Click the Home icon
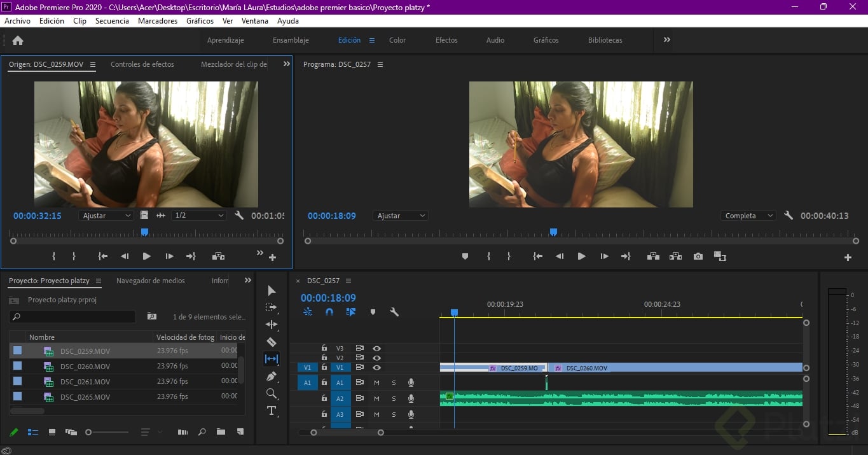Viewport: 868px width, 455px height. 18,40
